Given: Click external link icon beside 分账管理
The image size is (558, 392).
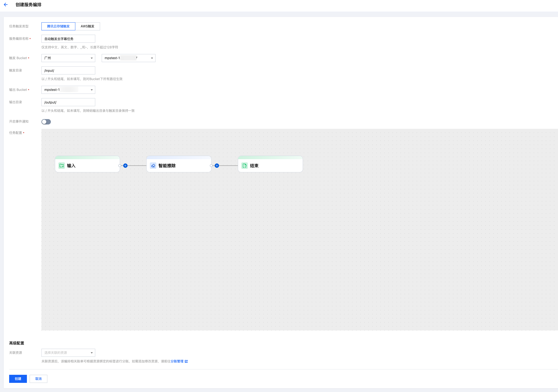Looking at the screenshot, I should click(186, 361).
